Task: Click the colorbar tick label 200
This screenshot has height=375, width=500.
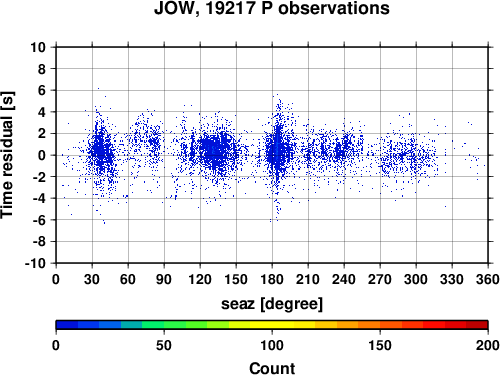Action: coord(488,345)
